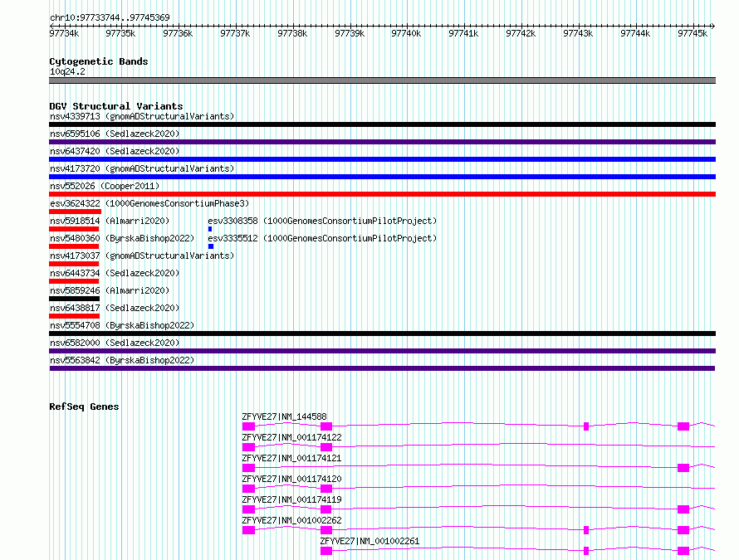Open the esv3308358 variant label
Screen dimensions: 739x560
(322, 221)
